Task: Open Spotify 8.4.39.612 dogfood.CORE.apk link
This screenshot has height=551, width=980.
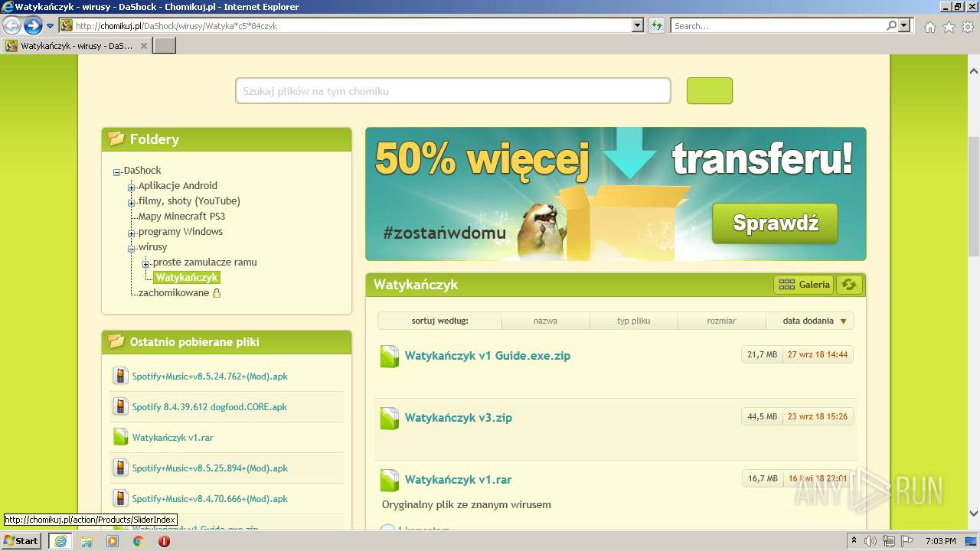Action: point(209,407)
